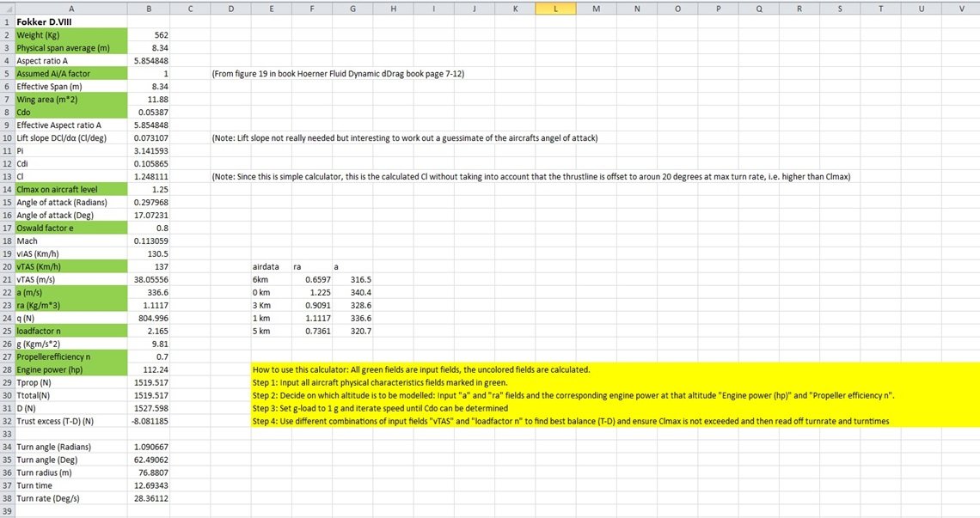The image size is (980, 518).
Task: Click the Weight (Kg) value cell 562
Action: [x=149, y=35]
